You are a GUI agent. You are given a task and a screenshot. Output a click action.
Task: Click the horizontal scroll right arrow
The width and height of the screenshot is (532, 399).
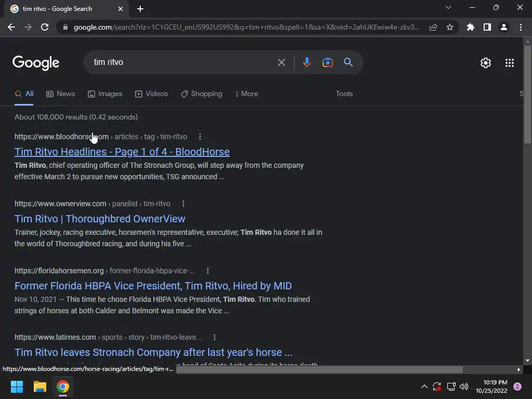[x=518, y=369]
